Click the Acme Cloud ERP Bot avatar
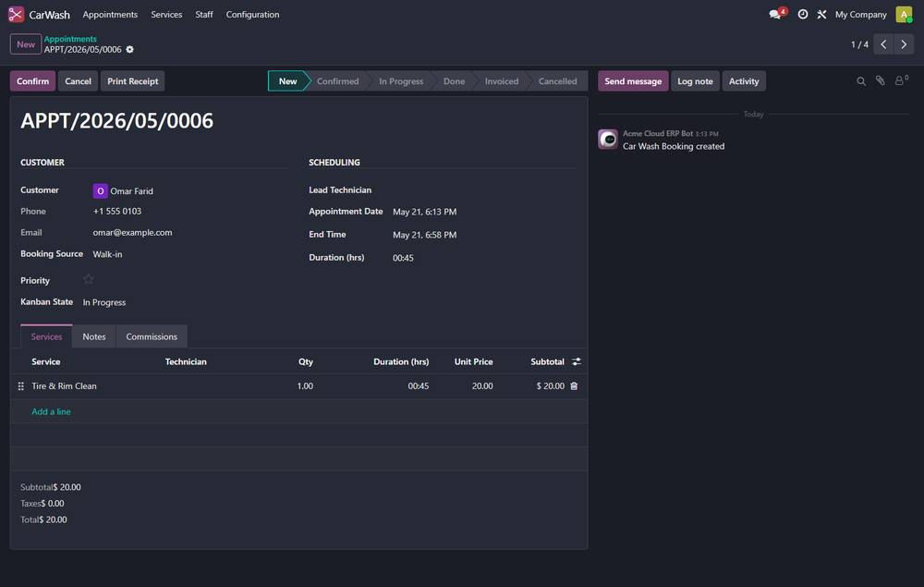This screenshot has height=587, width=924. [608, 139]
